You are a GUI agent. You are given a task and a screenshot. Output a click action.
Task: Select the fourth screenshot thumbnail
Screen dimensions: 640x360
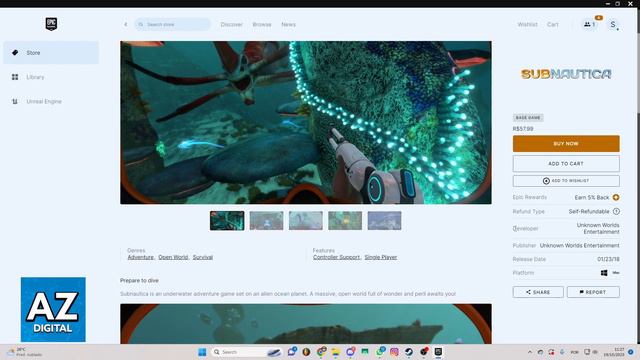345,221
